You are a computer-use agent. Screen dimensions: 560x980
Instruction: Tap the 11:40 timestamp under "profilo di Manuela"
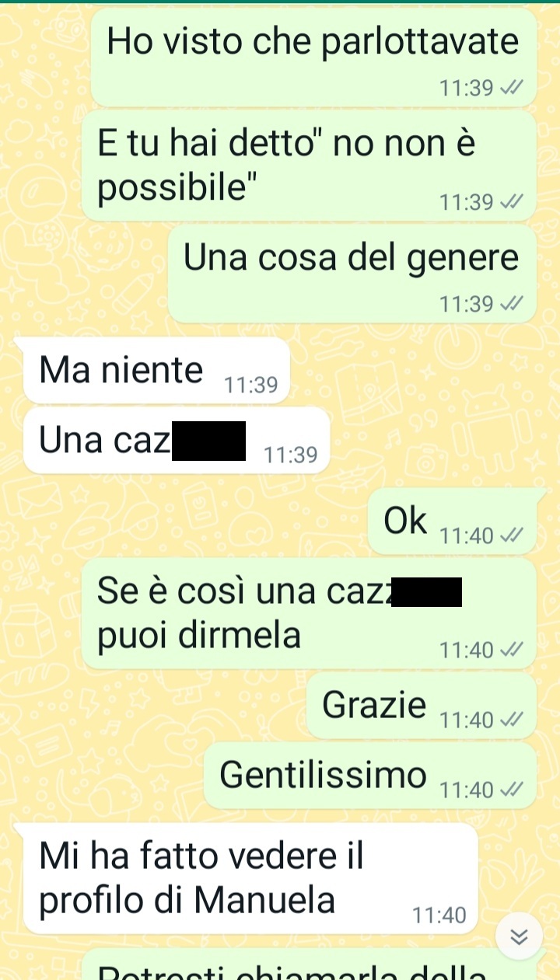tap(440, 915)
